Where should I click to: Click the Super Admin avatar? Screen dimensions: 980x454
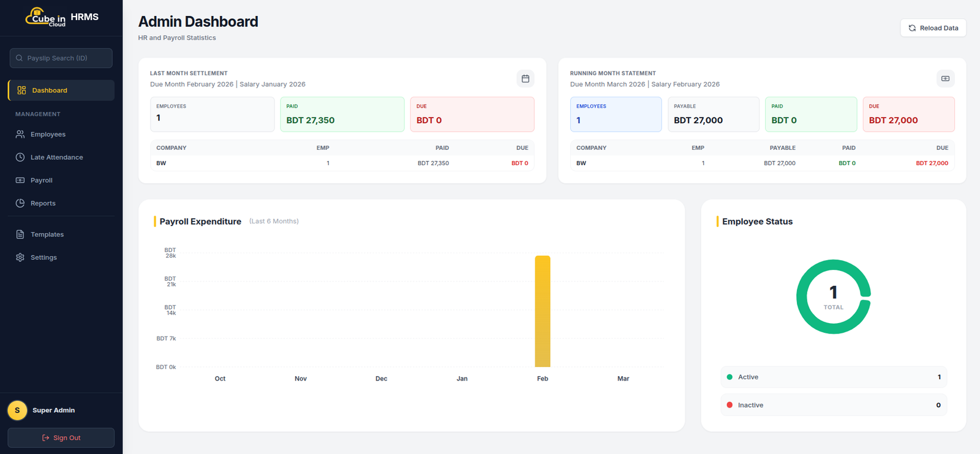[x=17, y=411]
